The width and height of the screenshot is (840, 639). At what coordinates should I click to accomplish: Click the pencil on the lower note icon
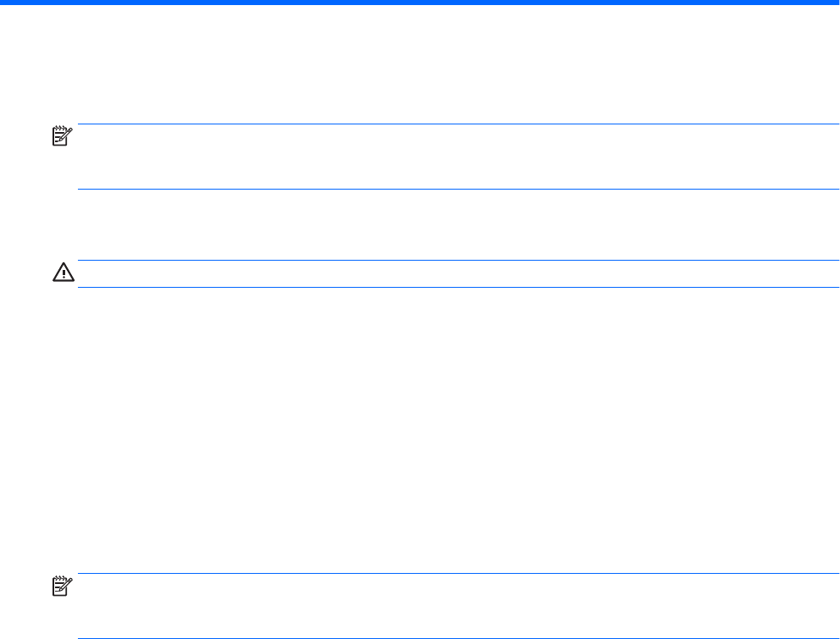tap(69, 582)
